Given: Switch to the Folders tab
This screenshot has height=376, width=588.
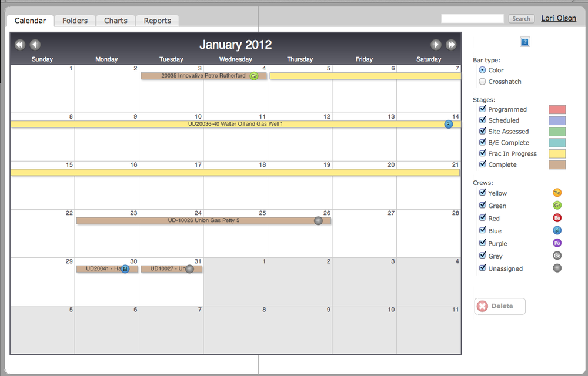Looking at the screenshot, I should pyautogui.click(x=75, y=21).
